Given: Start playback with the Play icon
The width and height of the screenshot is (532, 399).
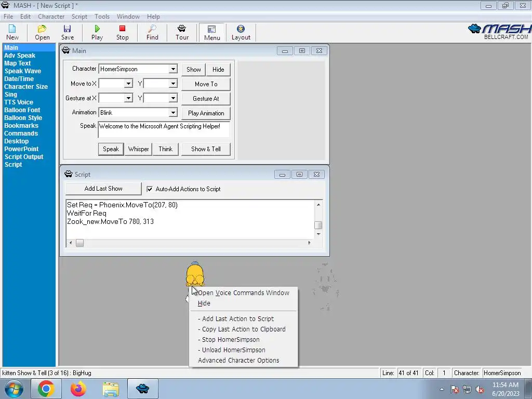Looking at the screenshot, I should coord(97,33).
